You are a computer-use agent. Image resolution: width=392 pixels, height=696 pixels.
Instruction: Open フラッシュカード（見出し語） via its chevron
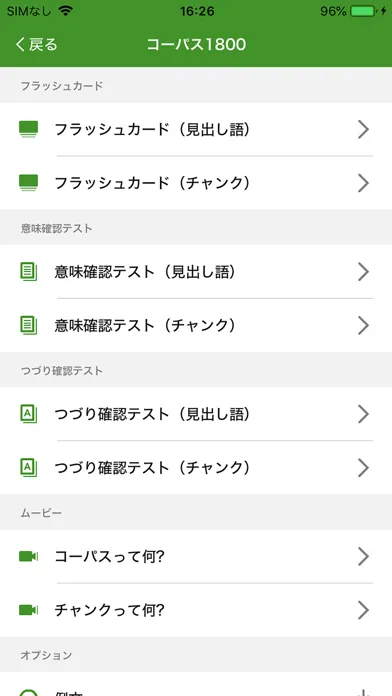pos(364,130)
